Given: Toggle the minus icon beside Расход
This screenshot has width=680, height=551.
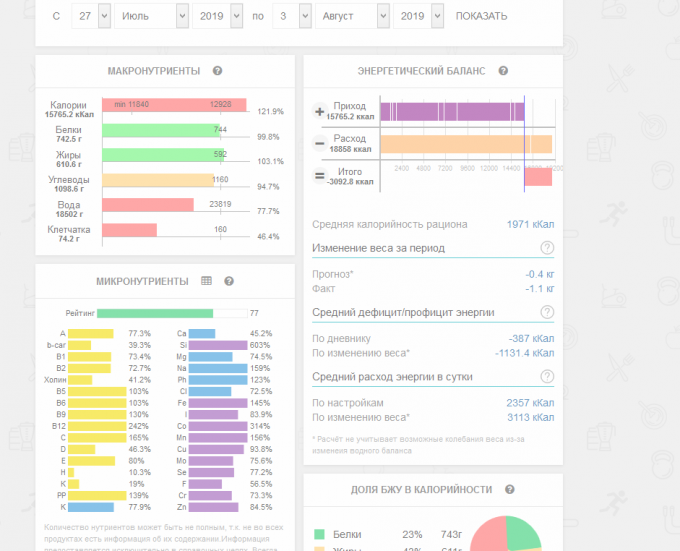Looking at the screenshot, I should click(x=320, y=144).
